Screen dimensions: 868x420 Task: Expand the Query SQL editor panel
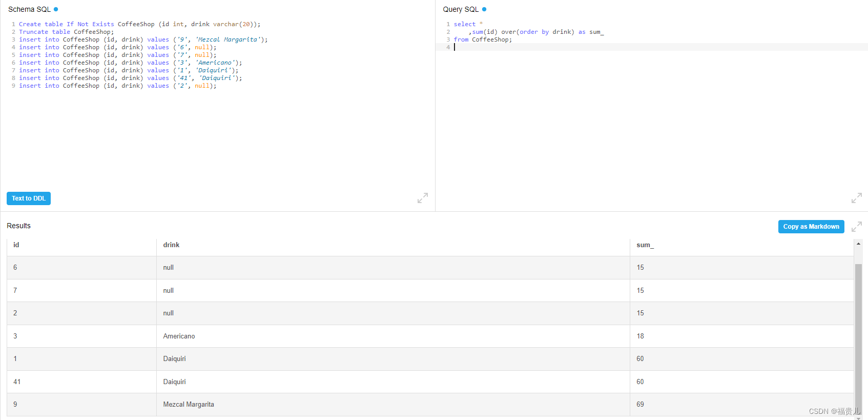(857, 198)
